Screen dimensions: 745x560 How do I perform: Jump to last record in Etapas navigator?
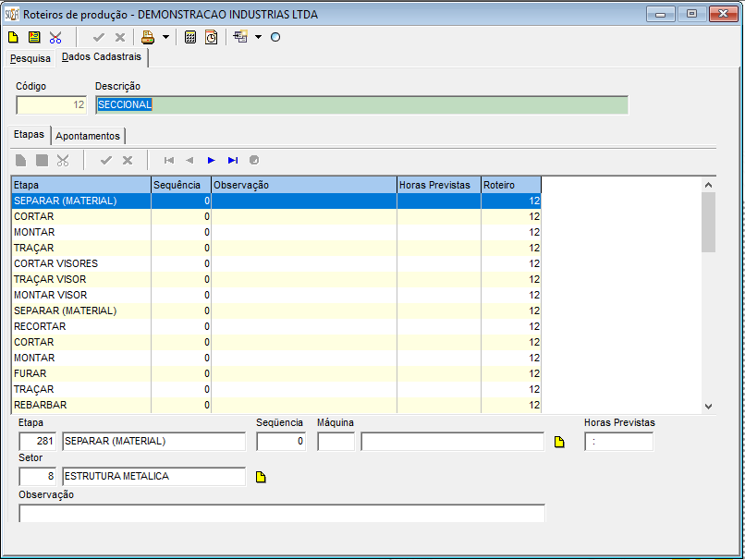(233, 161)
